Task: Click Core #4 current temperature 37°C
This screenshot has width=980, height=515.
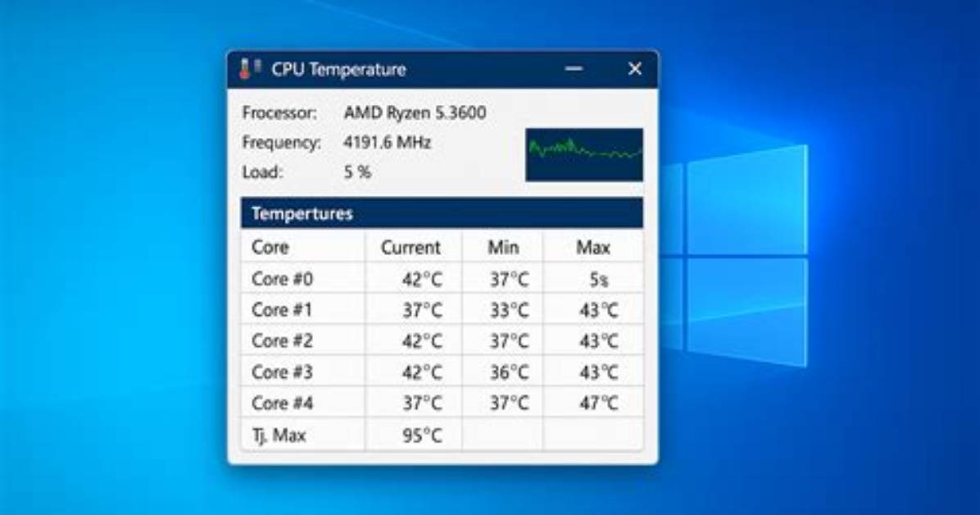Action: [x=422, y=403]
